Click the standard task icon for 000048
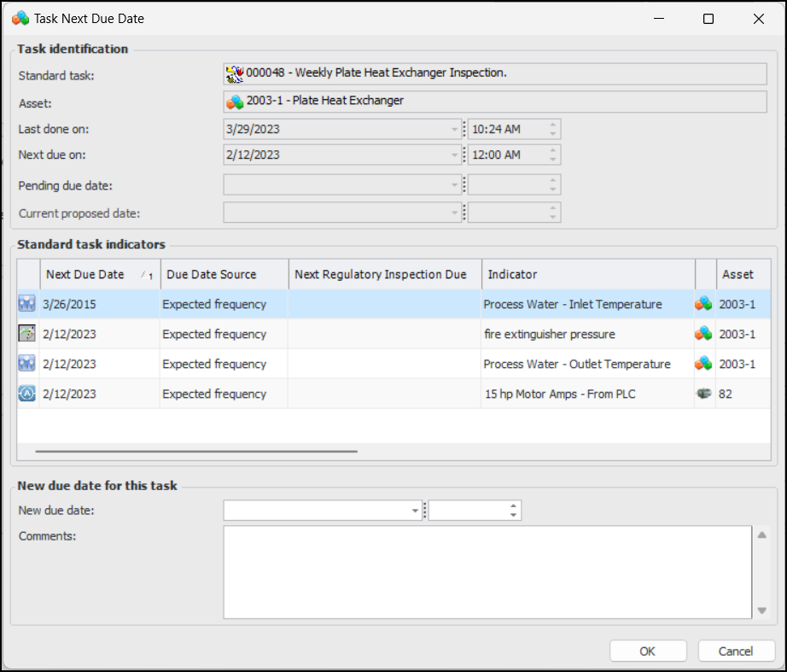 click(235, 74)
